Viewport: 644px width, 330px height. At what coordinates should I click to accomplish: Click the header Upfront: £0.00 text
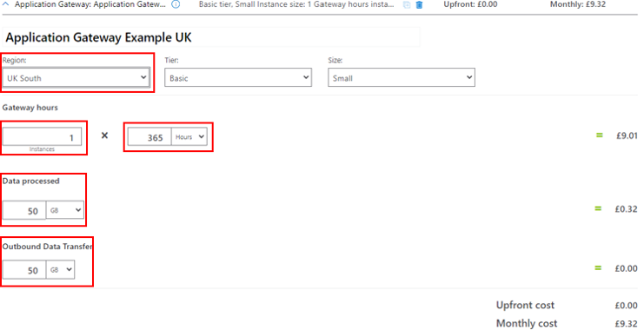470,4
